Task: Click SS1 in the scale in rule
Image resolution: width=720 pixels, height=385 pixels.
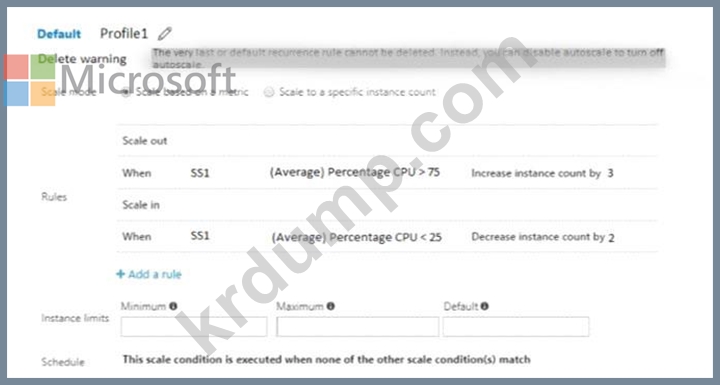Action: pos(200,236)
